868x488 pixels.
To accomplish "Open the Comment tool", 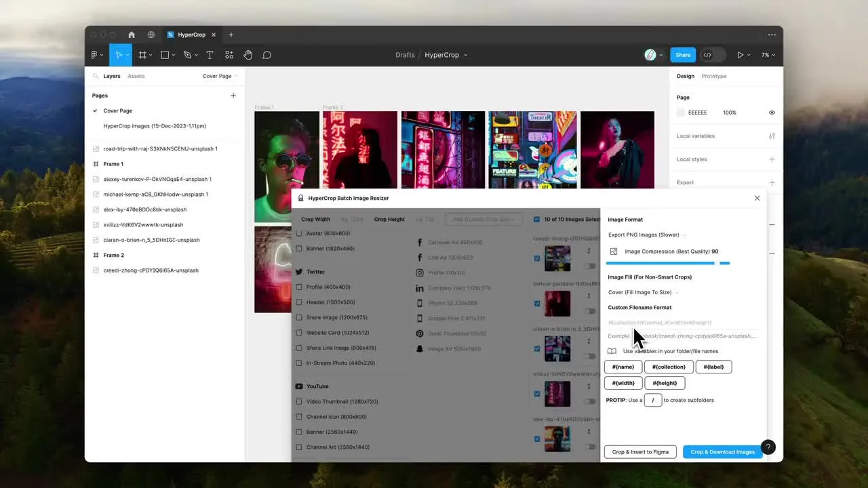I will click(x=267, y=55).
